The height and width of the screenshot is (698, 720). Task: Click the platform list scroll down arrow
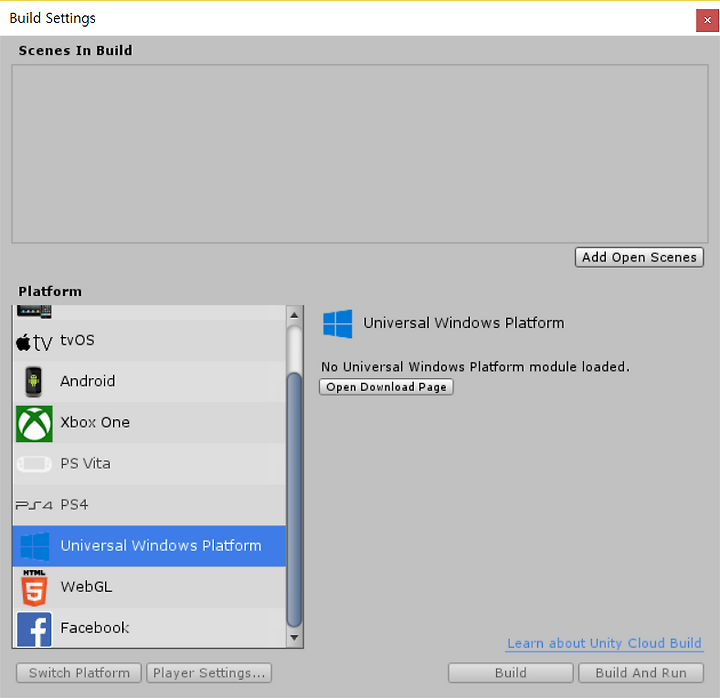coord(294,638)
